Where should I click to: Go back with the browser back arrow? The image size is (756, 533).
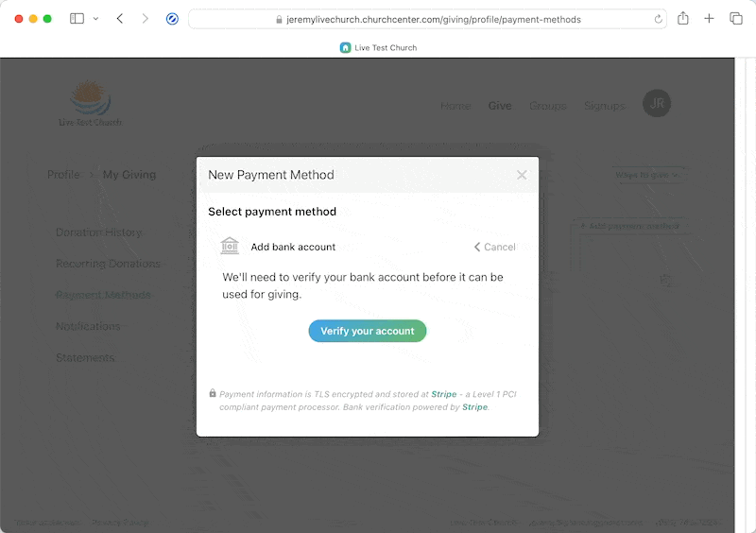tap(120, 19)
